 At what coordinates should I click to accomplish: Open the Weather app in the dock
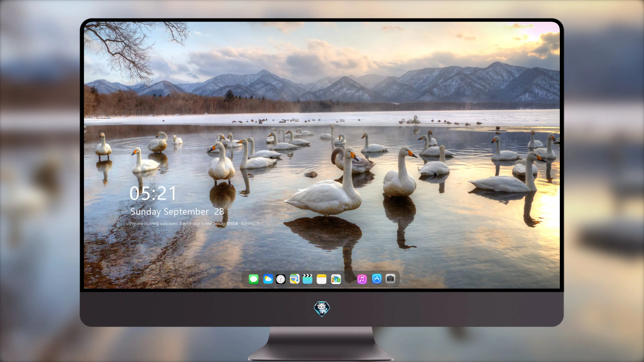(x=268, y=279)
